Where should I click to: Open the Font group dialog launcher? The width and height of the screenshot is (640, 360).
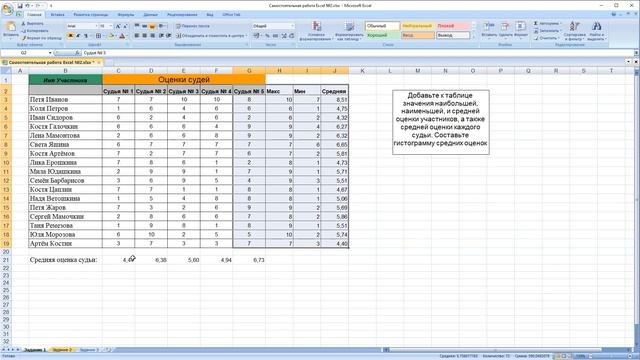(x=128, y=44)
